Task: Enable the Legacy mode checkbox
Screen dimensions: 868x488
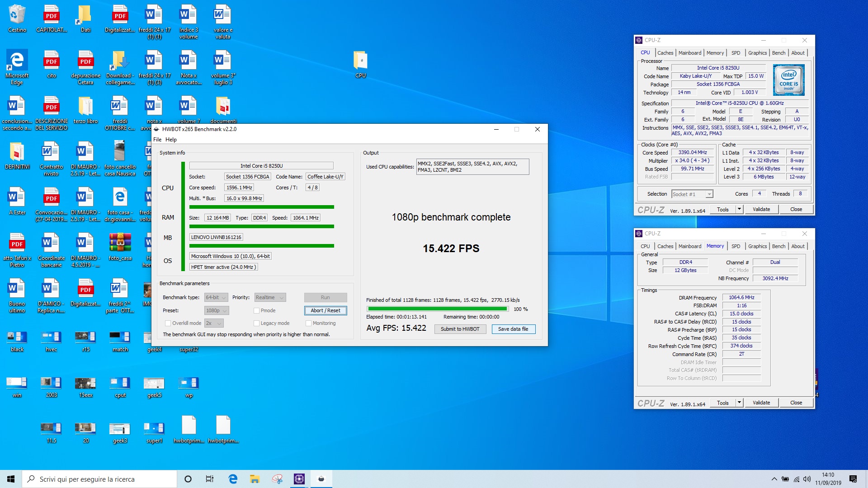Action: (x=256, y=323)
